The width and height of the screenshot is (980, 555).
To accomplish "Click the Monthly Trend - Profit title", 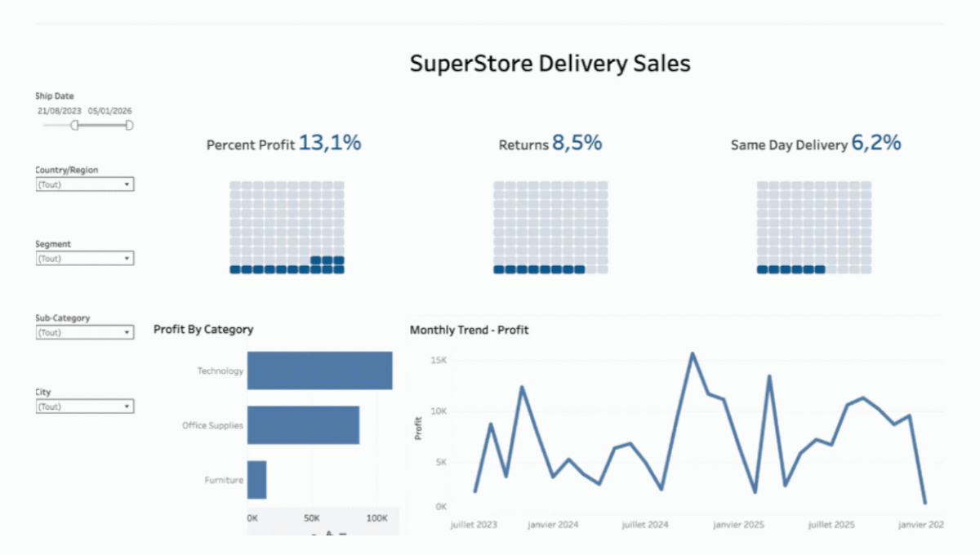I will point(469,331).
